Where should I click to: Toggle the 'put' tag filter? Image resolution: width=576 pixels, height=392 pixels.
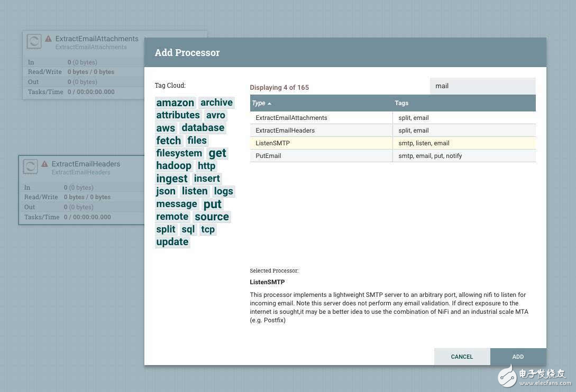click(213, 204)
